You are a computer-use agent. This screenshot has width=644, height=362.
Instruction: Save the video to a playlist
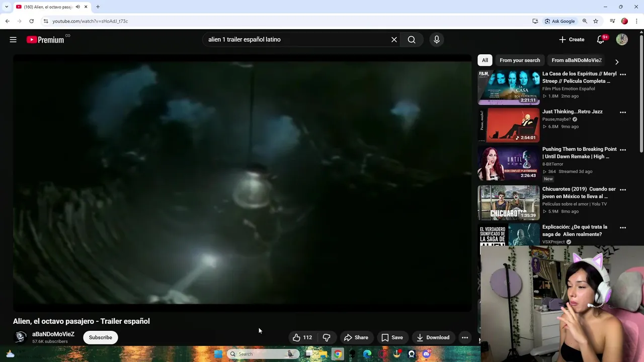tap(392, 337)
